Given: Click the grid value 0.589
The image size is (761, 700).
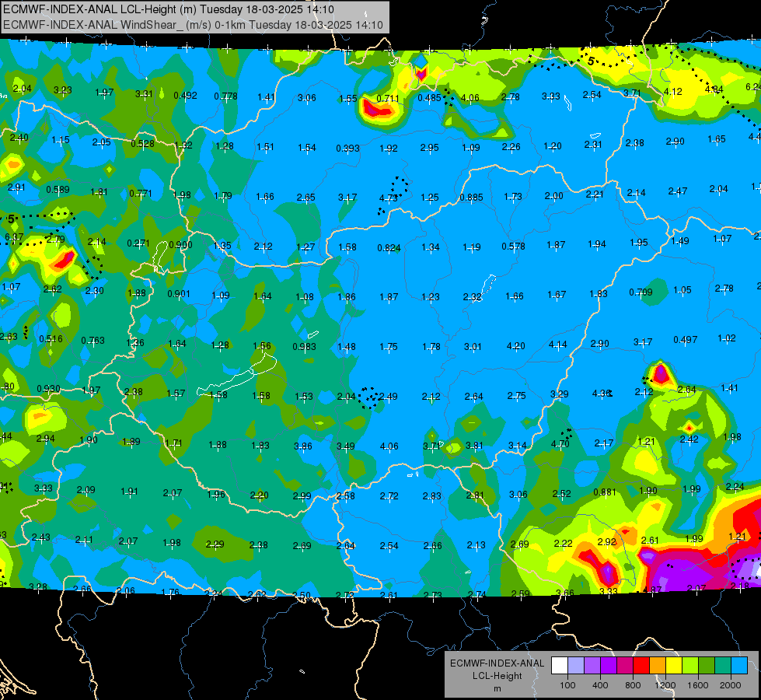Looking at the screenshot, I should (58, 190).
